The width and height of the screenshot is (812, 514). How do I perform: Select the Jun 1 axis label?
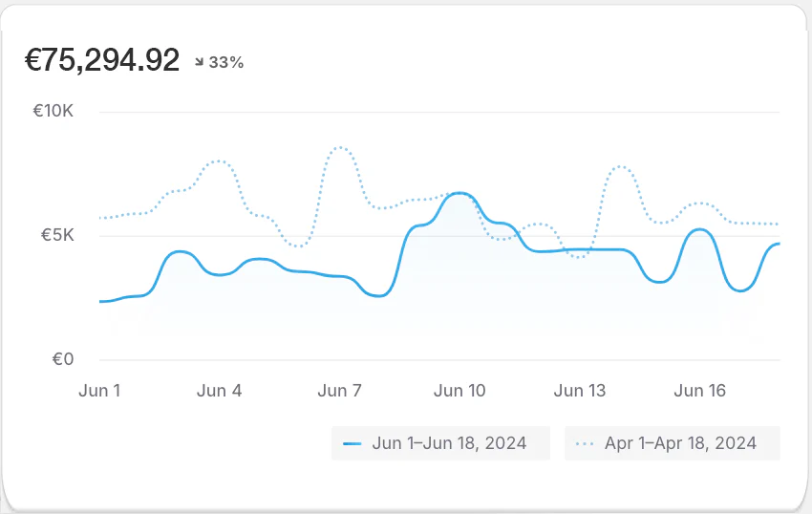coord(98,391)
